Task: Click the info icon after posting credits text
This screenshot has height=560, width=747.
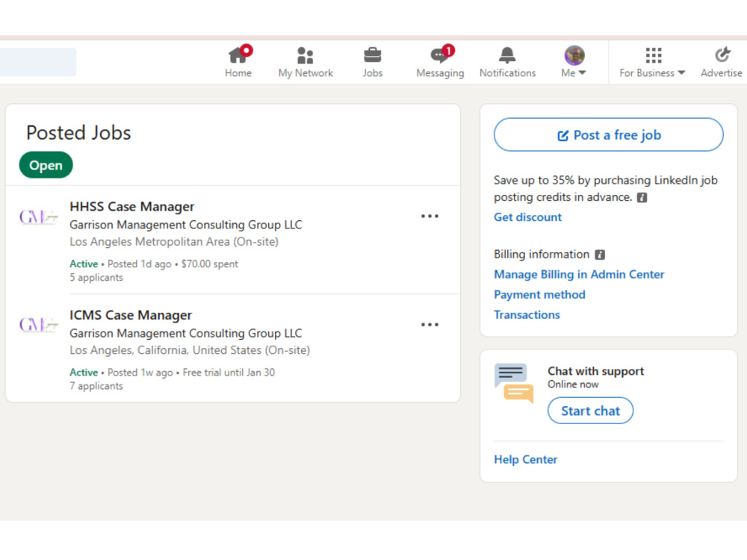Action: tap(642, 198)
